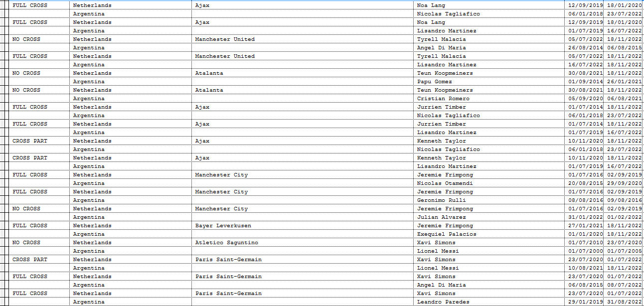Click the date "20/08/2015"
The height and width of the screenshot is (306, 644).
coord(586,183)
